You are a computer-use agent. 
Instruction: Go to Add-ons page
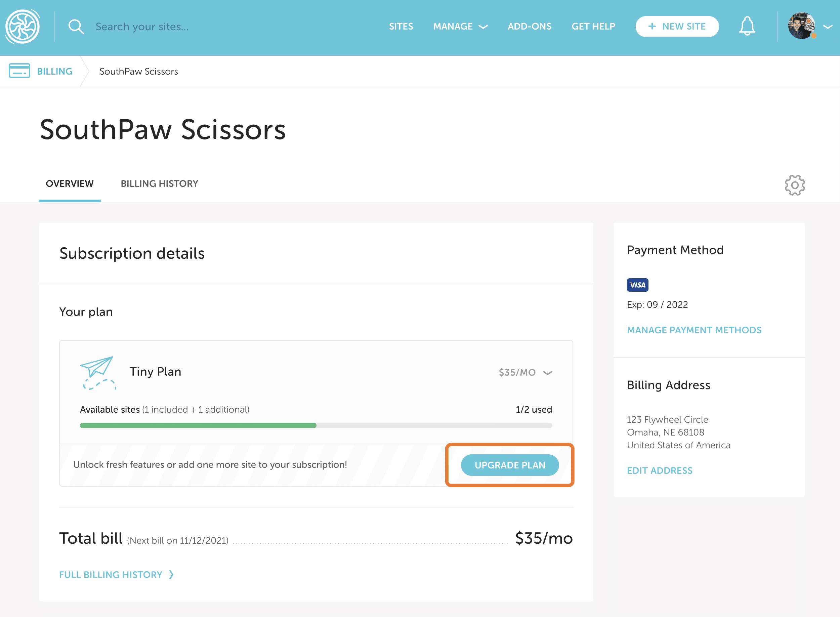coord(530,27)
